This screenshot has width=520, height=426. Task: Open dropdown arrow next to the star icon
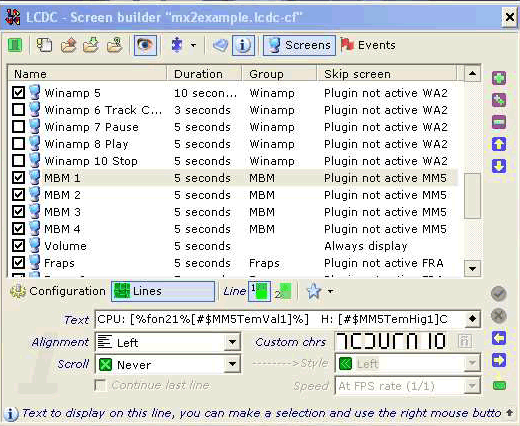tap(330, 291)
